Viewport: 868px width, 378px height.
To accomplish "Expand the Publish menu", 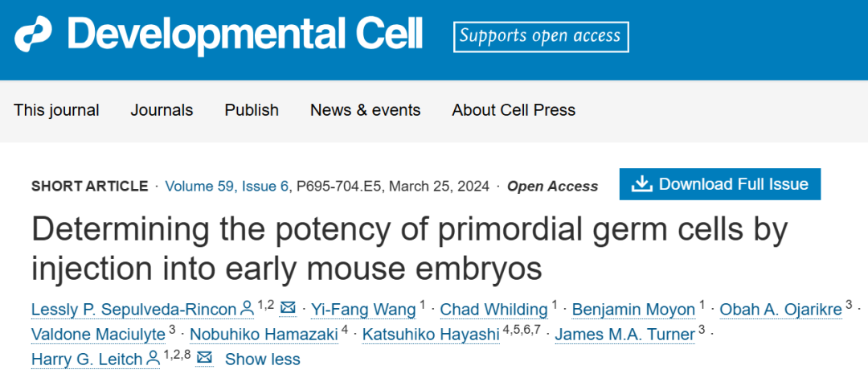I will point(252,110).
